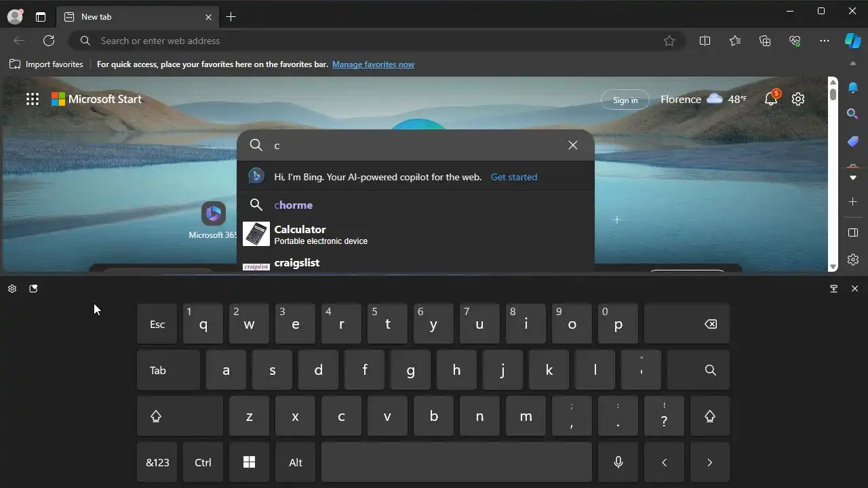
Task: Tap the comma/semicolon key
Action: (x=572, y=416)
